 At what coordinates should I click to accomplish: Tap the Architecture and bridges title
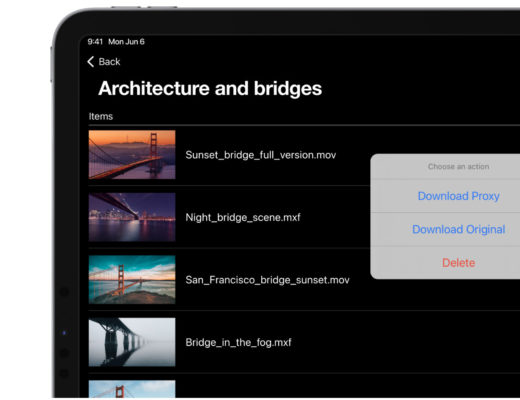(210, 89)
